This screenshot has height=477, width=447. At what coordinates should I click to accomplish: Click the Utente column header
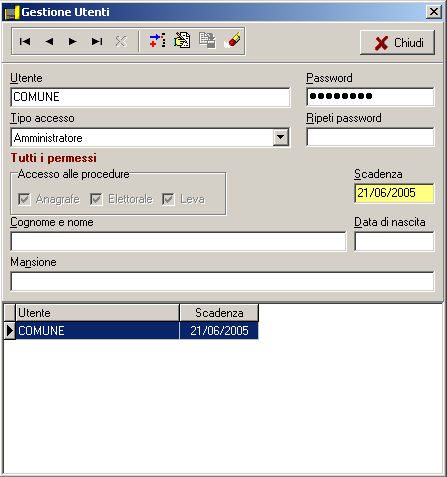98,313
